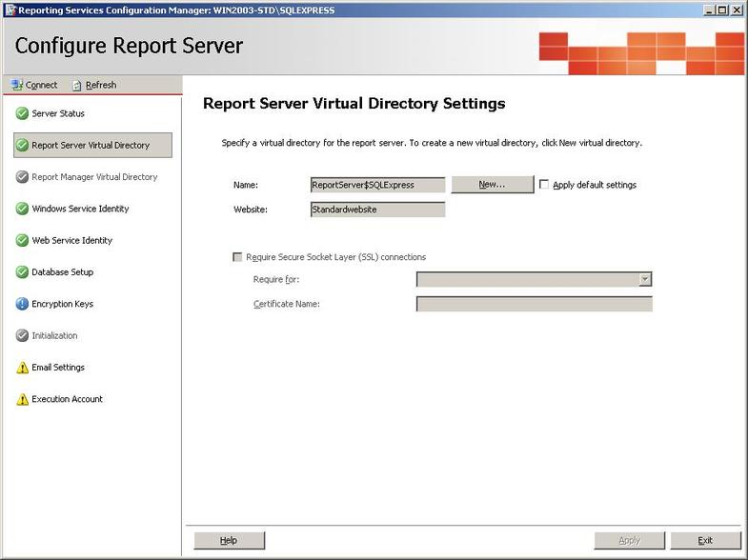Click the Refresh toolbar icon

(76, 86)
